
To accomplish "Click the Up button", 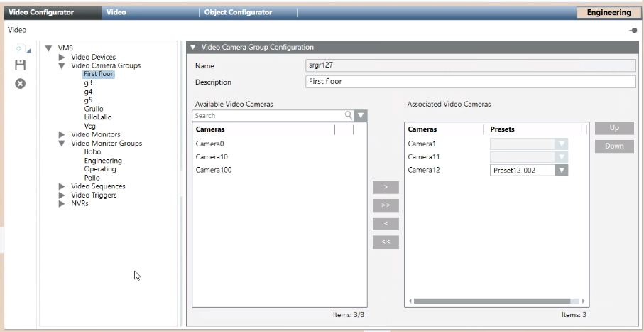I will coord(613,129).
